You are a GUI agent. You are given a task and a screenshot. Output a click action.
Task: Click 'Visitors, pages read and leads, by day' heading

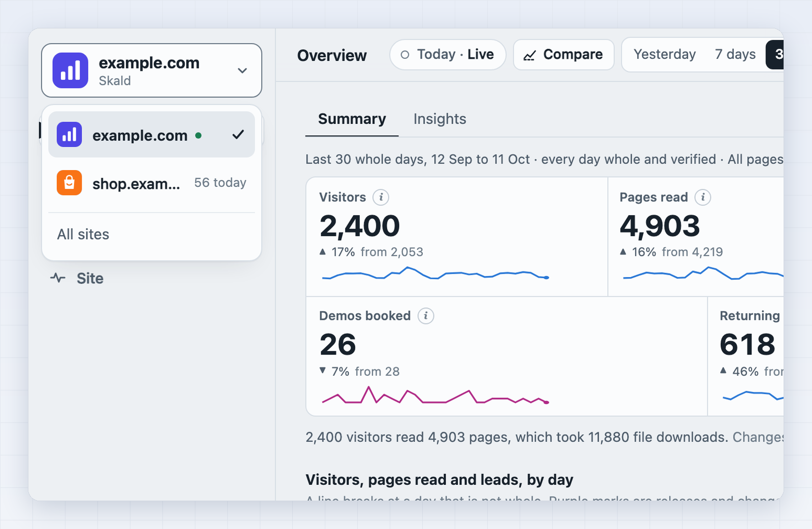pyautogui.click(x=439, y=480)
